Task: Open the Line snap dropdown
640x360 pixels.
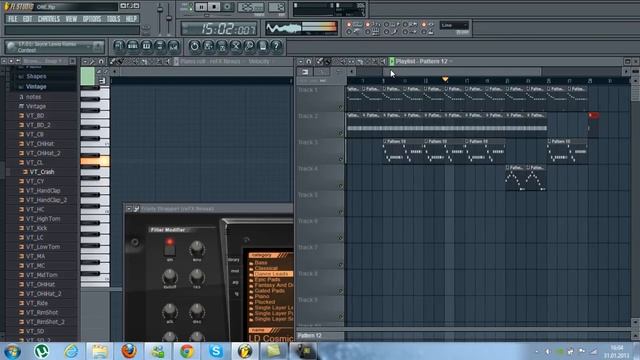Action: click(x=454, y=25)
